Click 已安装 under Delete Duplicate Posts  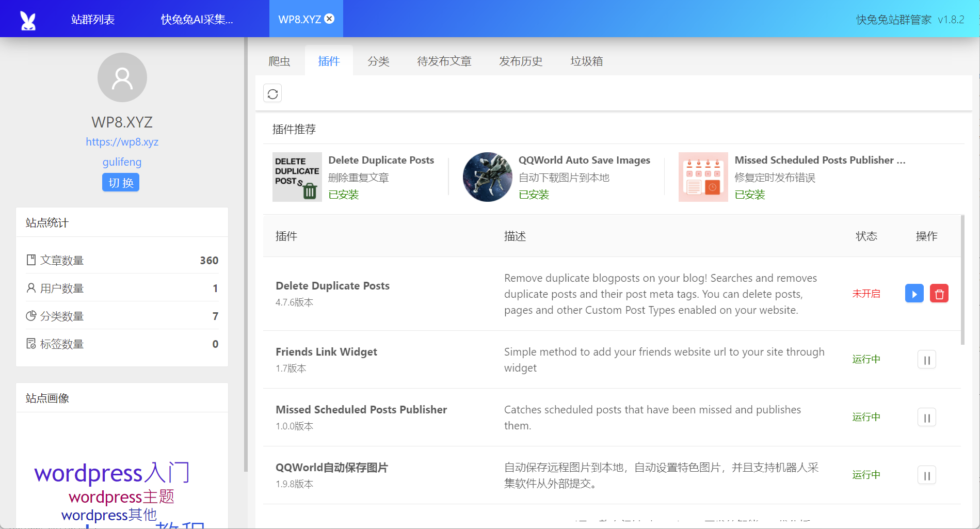point(344,195)
